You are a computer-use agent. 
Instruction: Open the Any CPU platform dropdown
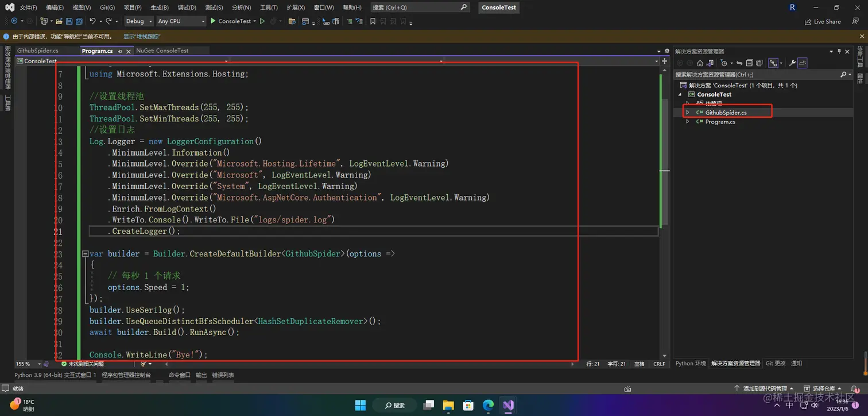point(180,21)
